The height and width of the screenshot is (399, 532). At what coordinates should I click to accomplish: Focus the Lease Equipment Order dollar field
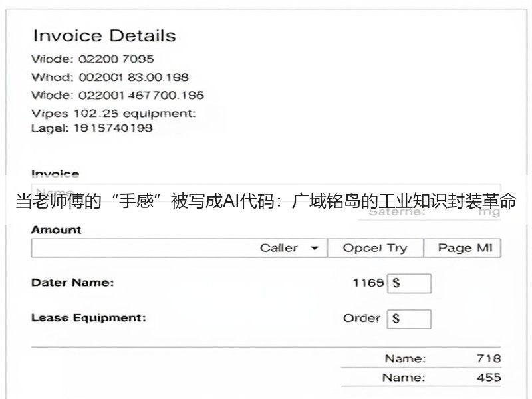click(x=409, y=319)
